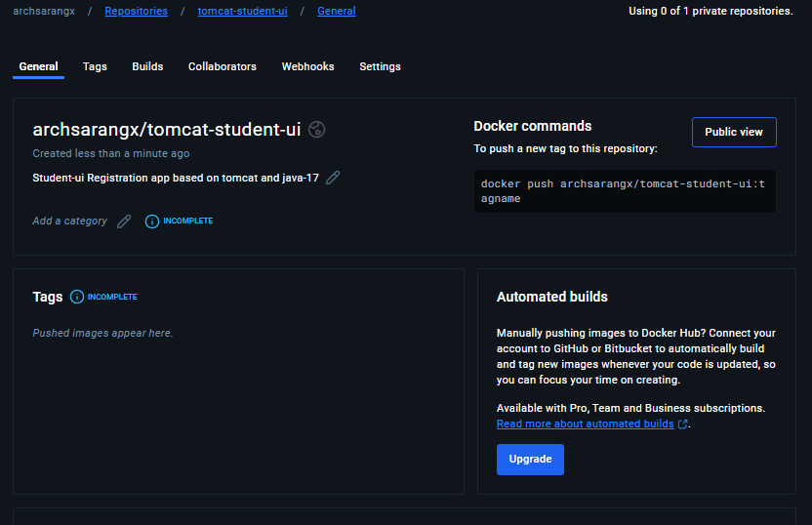Viewport: 812px width, 525px height.
Task: Edit the repository description with the pencil icon
Action: pos(333,178)
